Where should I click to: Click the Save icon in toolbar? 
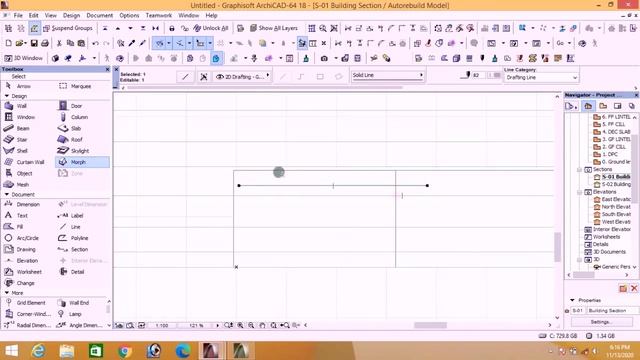[x=34, y=43]
